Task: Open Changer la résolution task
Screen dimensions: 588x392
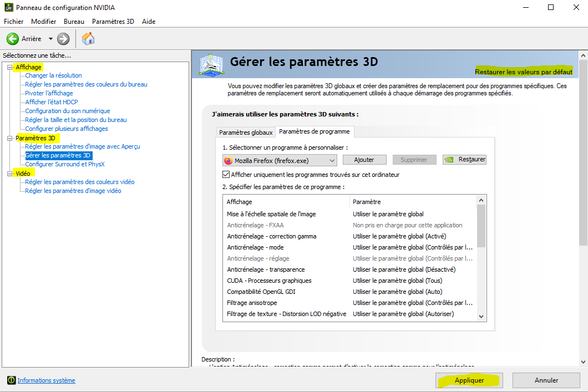Action: [x=53, y=75]
